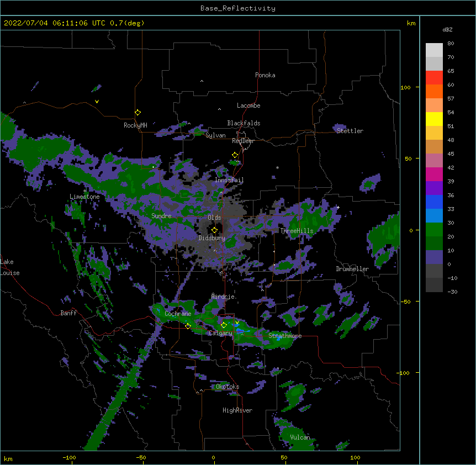Click the yellow diamond marker south of RedDeer

(x=235, y=155)
